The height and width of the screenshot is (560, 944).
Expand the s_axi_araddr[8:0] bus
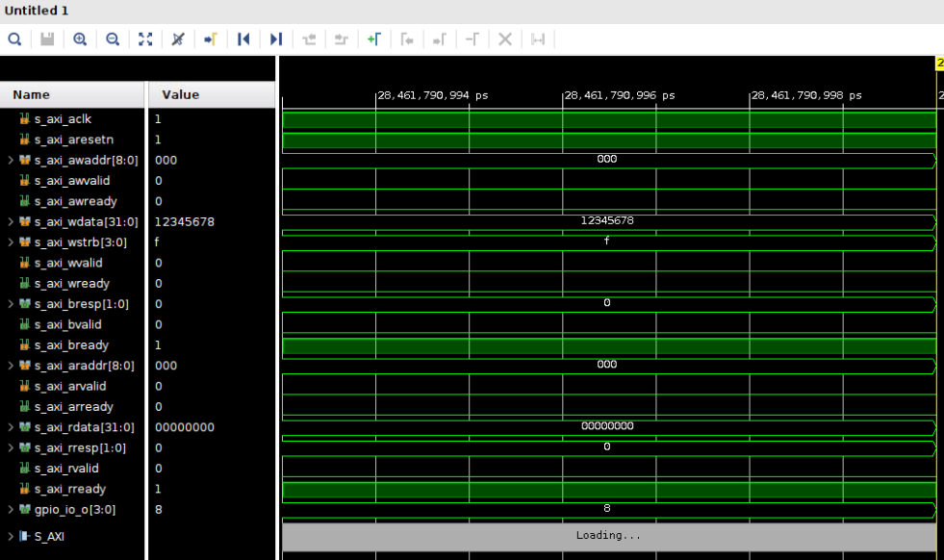coord(11,366)
